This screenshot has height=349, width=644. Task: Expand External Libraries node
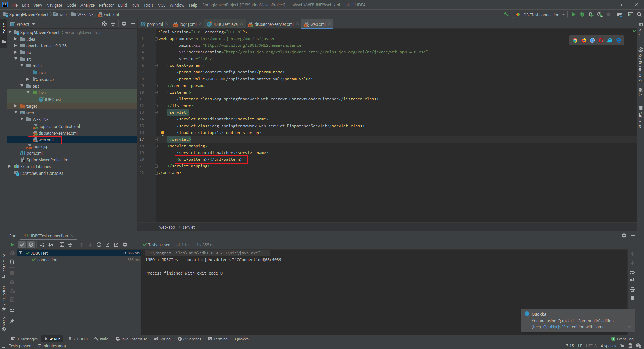pyautogui.click(x=10, y=166)
